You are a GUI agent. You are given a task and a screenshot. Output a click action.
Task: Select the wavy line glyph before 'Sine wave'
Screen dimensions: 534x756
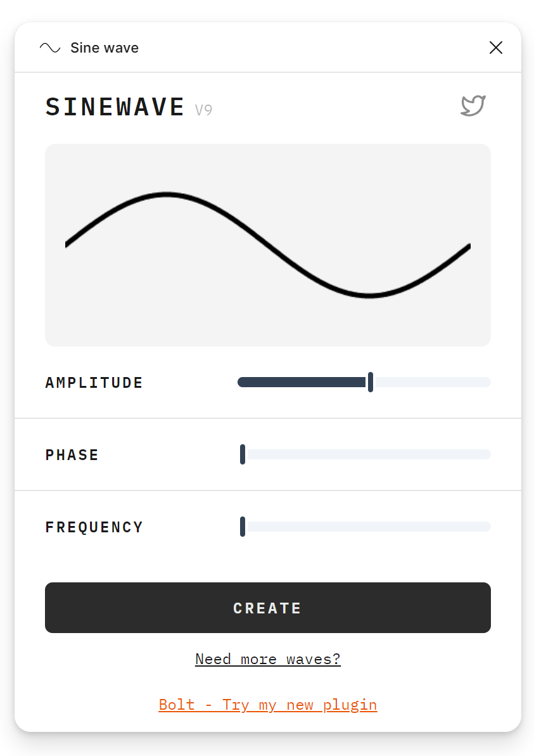[x=49, y=47]
